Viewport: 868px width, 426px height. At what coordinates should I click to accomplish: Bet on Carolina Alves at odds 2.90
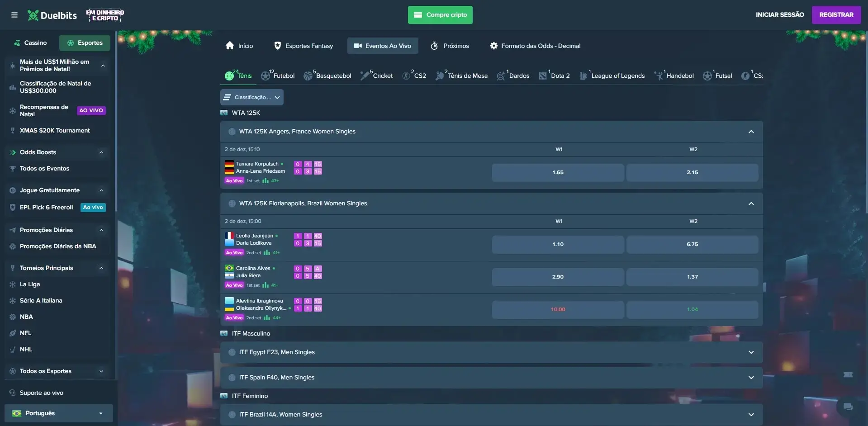(558, 277)
